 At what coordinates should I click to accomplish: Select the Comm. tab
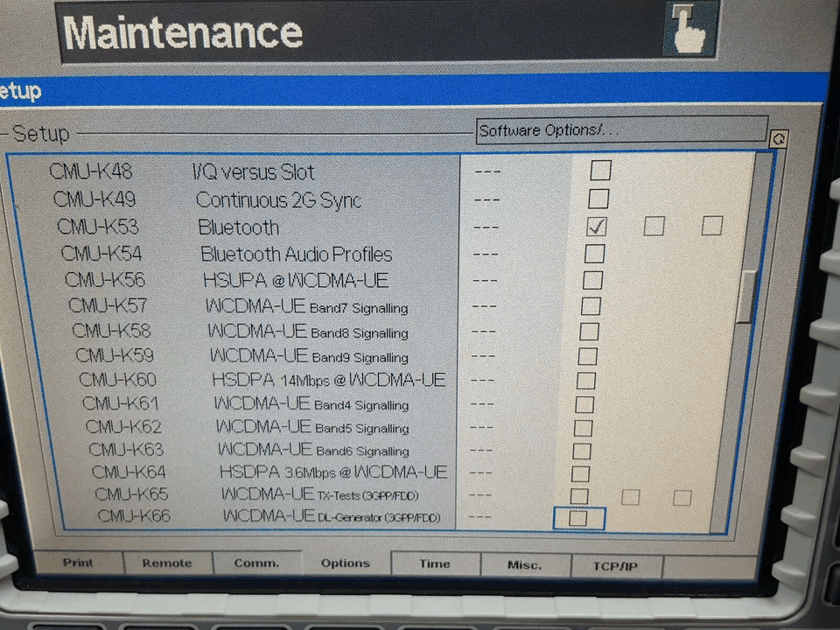pyautogui.click(x=256, y=564)
